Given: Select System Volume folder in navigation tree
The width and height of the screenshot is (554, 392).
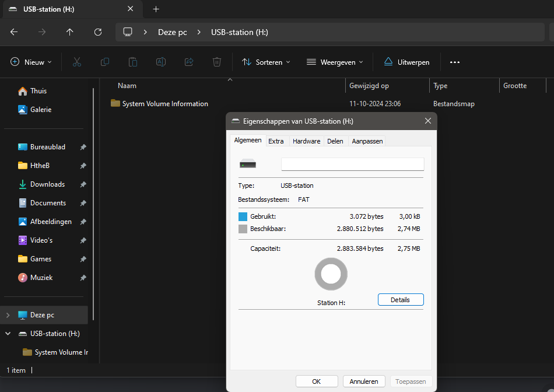Looking at the screenshot, I should pyautogui.click(x=55, y=352).
